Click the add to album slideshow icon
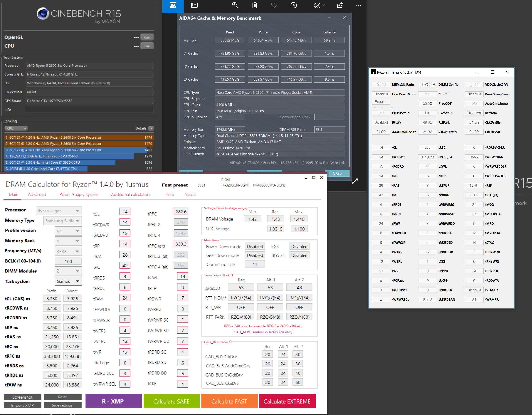 pyautogui.click(x=194, y=5)
